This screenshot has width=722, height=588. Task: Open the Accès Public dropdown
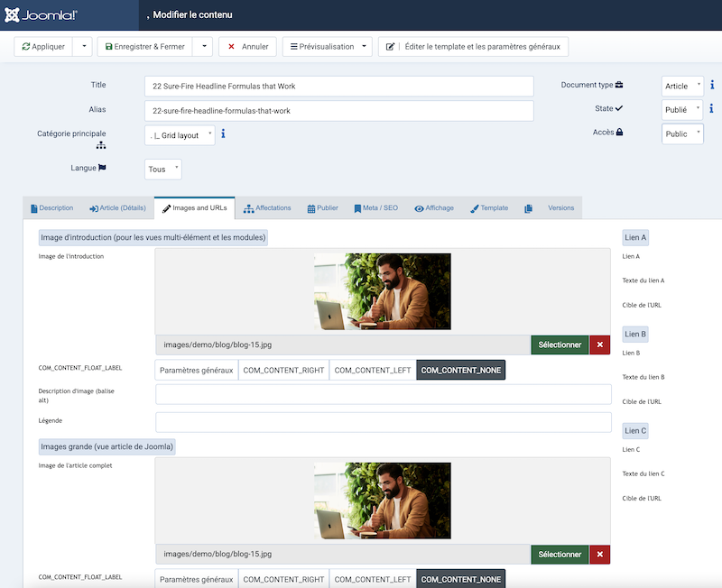pyautogui.click(x=682, y=133)
